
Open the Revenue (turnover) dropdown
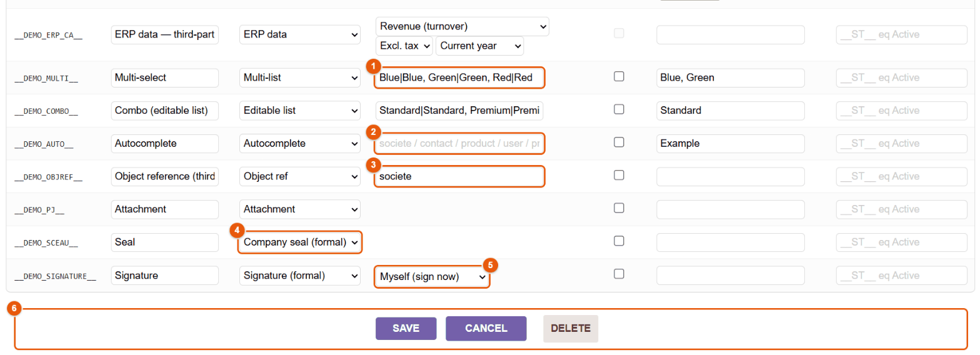pos(462,26)
